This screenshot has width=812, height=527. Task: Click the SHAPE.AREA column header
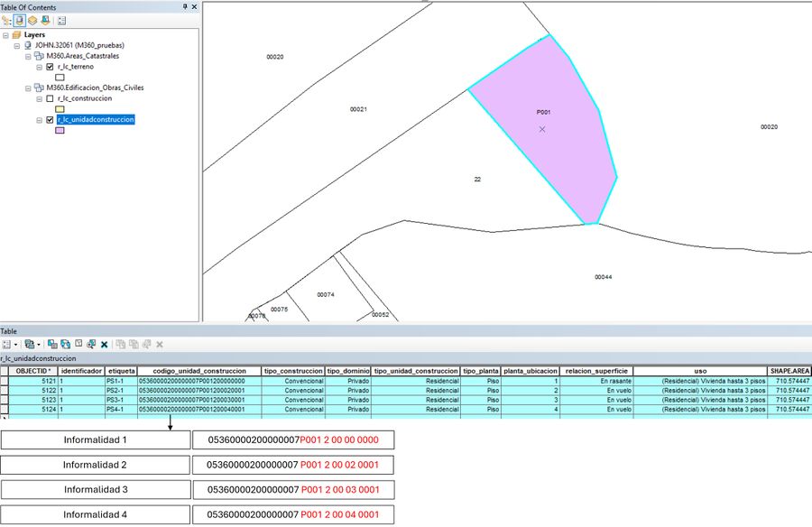[x=789, y=371]
